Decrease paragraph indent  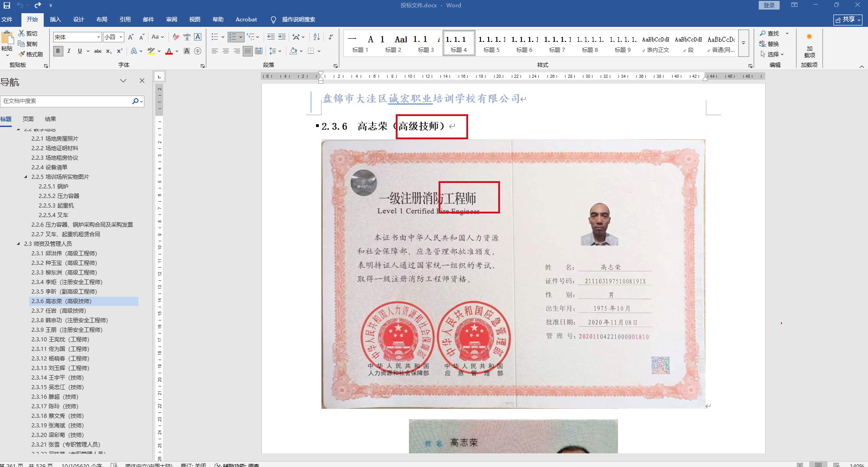pos(271,37)
